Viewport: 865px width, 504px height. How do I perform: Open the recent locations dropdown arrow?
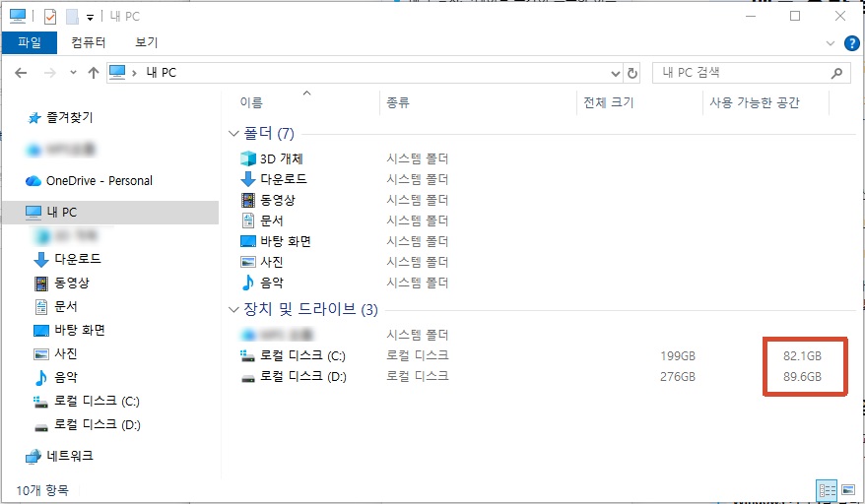coord(73,73)
